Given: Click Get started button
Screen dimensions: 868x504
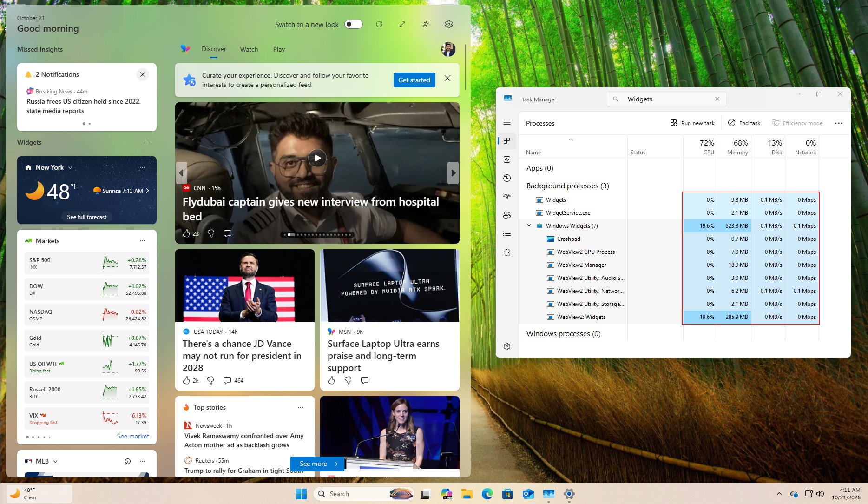Looking at the screenshot, I should tap(414, 80).
